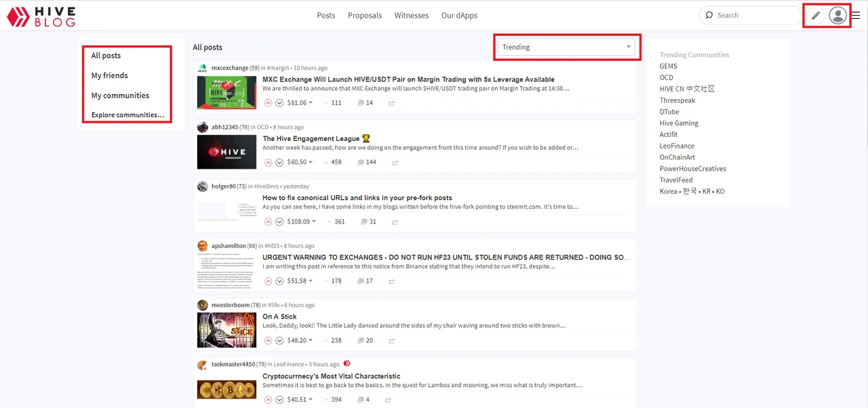Open the user avatar profile icon
This screenshot has width=868, height=408.
coord(838,16)
